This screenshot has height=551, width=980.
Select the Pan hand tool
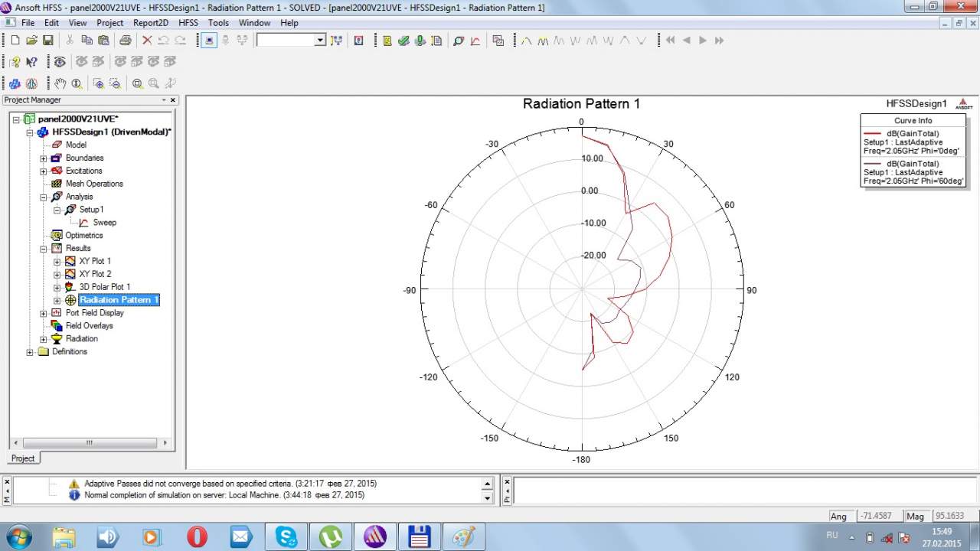(x=60, y=83)
